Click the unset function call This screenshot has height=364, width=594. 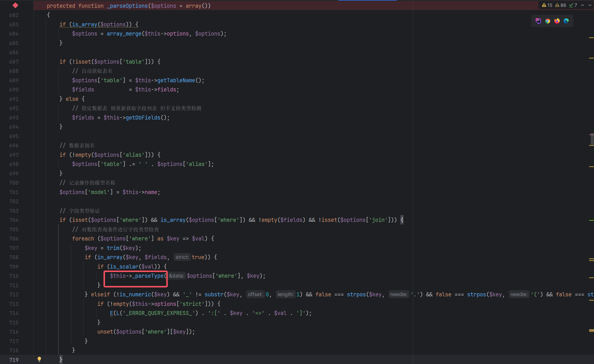tap(105, 332)
